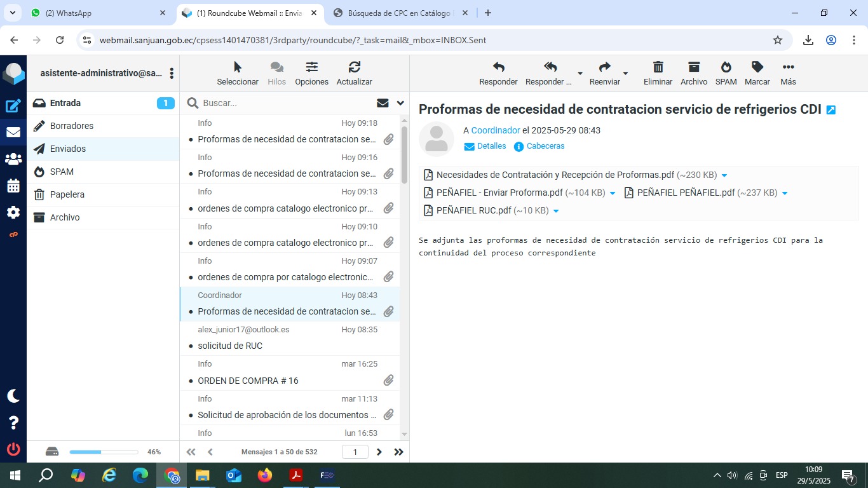868x488 pixels.
Task: Expand search options chevron beside envelope
Action: tap(400, 103)
